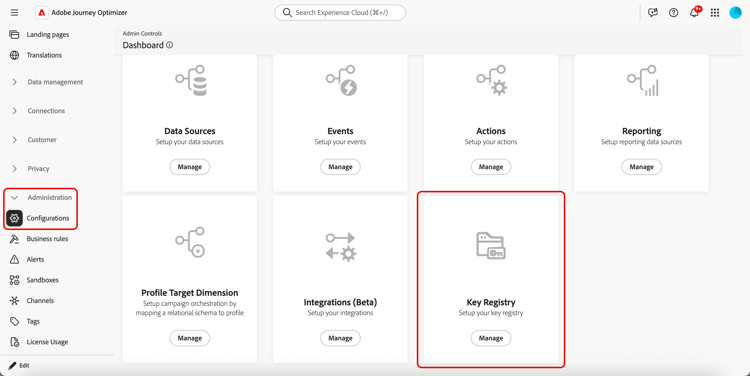Click the Sandboxes icon
750x376 pixels.
pyautogui.click(x=14, y=280)
